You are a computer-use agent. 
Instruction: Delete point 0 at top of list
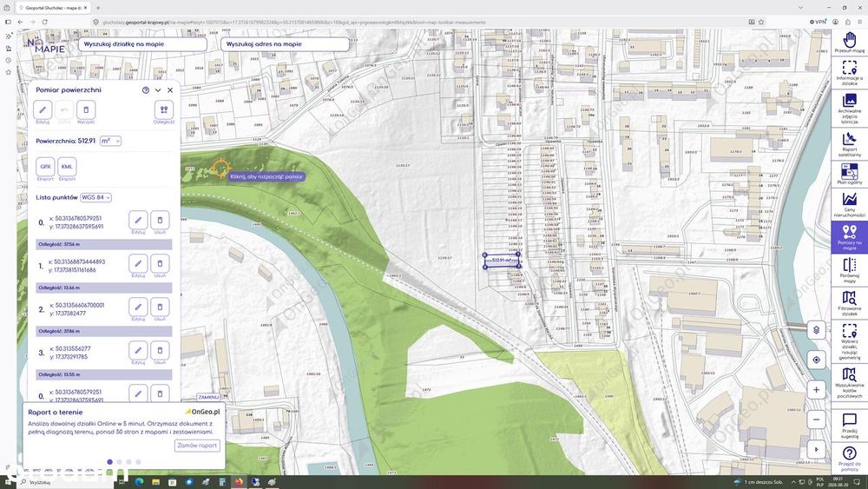(x=160, y=220)
